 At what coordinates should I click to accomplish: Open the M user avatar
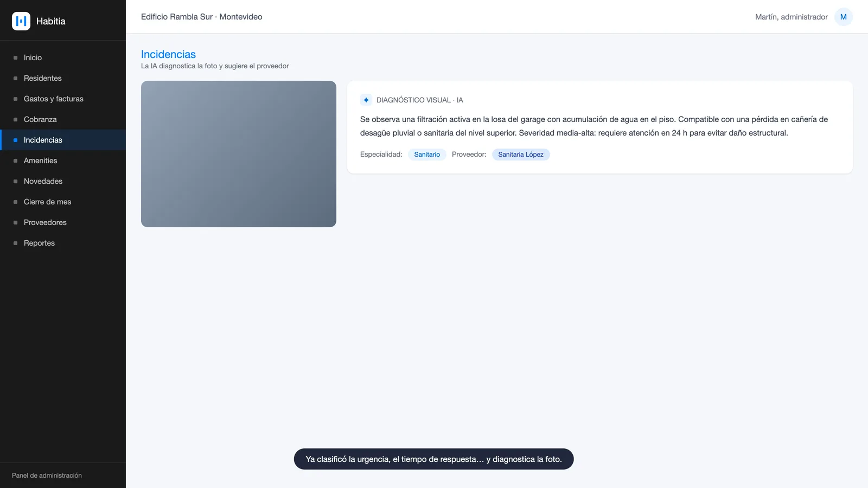[843, 17]
